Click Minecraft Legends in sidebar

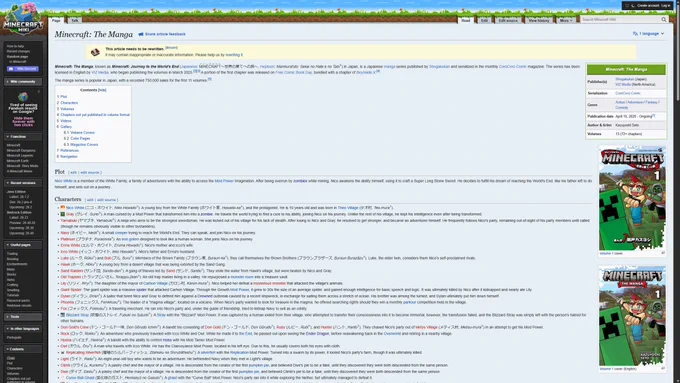coord(20,155)
